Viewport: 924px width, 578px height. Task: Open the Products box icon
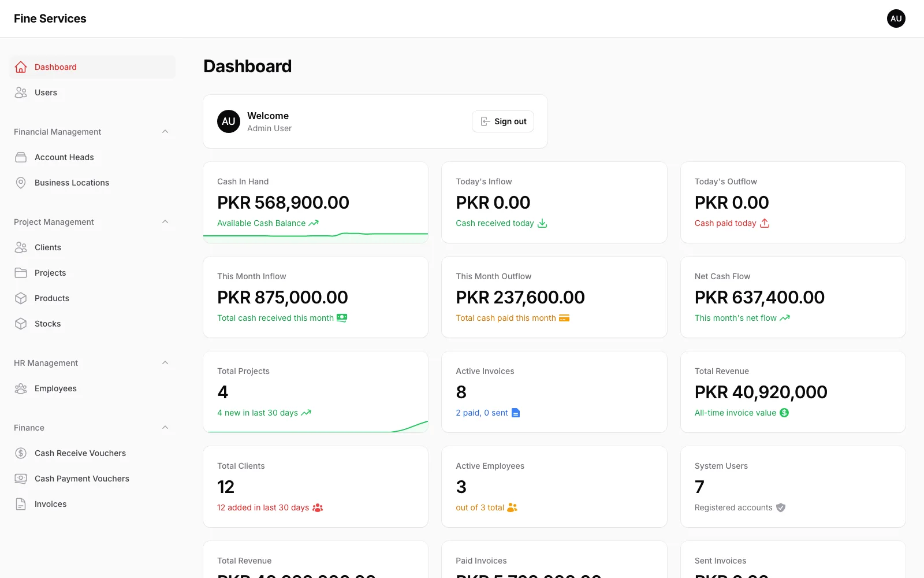[21, 298]
